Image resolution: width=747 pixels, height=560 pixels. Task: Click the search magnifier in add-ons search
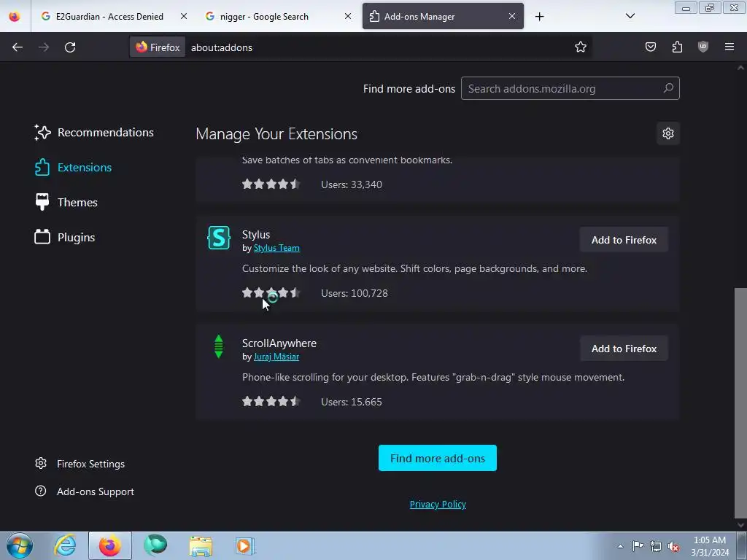pos(668,88)
